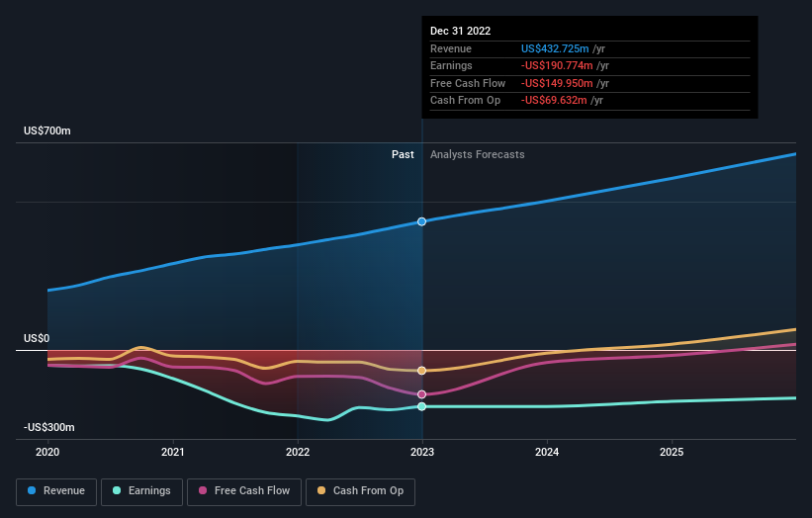
Task: Click the Dec 31 2022 tooltip date
Action: point(460,31)
